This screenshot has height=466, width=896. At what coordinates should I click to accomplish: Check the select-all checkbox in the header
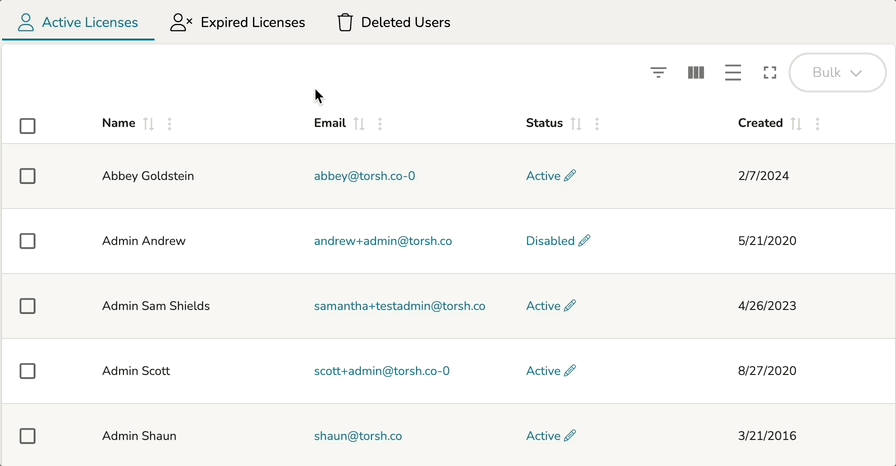coord(28,126)
